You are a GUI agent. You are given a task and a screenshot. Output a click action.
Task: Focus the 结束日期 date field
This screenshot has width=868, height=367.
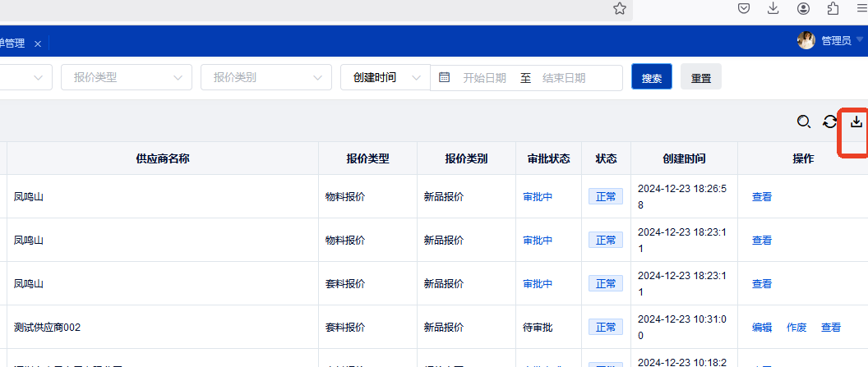(x=564, y=78)
